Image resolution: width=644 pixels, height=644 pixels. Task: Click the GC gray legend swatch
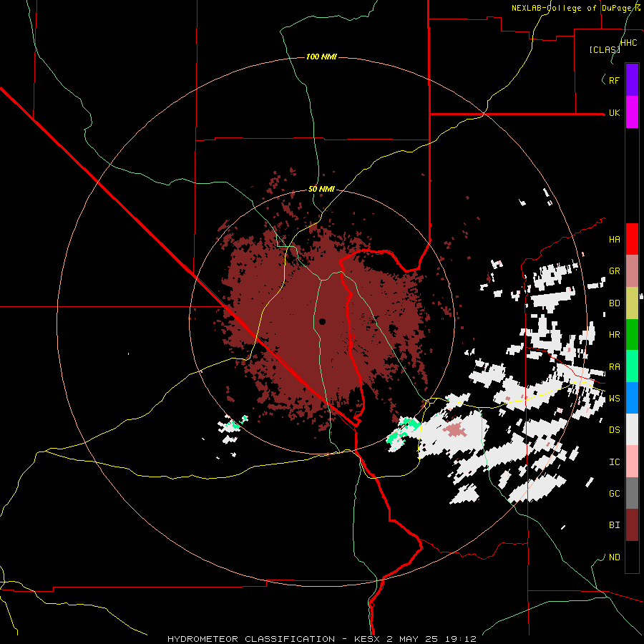coord(632,493)
